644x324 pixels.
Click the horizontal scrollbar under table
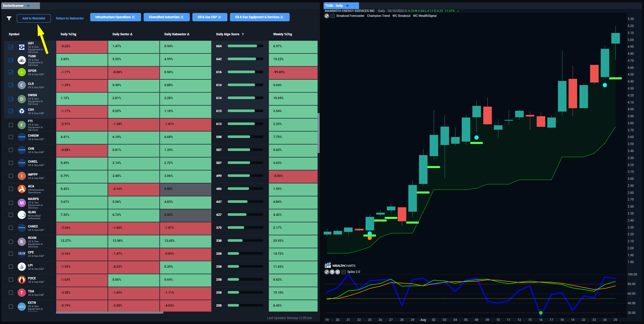110,313
